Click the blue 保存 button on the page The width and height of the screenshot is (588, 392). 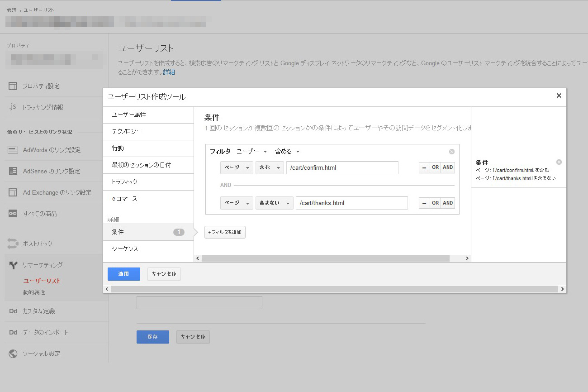(153, 337)
